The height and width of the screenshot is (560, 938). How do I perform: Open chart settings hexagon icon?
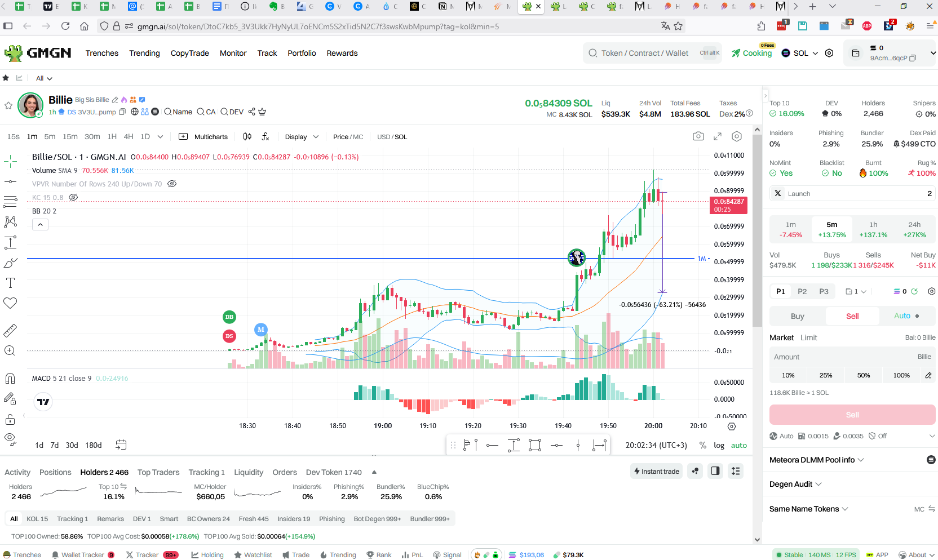point(737,136)
